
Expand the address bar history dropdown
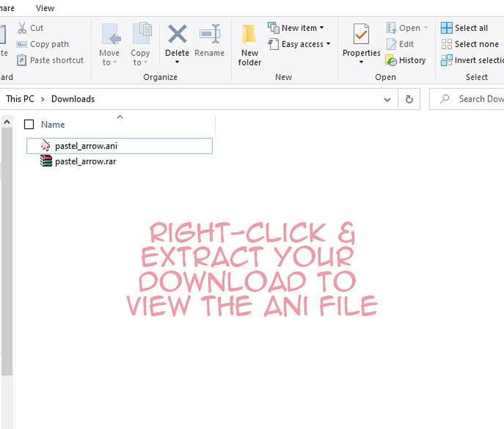point(388,99)
